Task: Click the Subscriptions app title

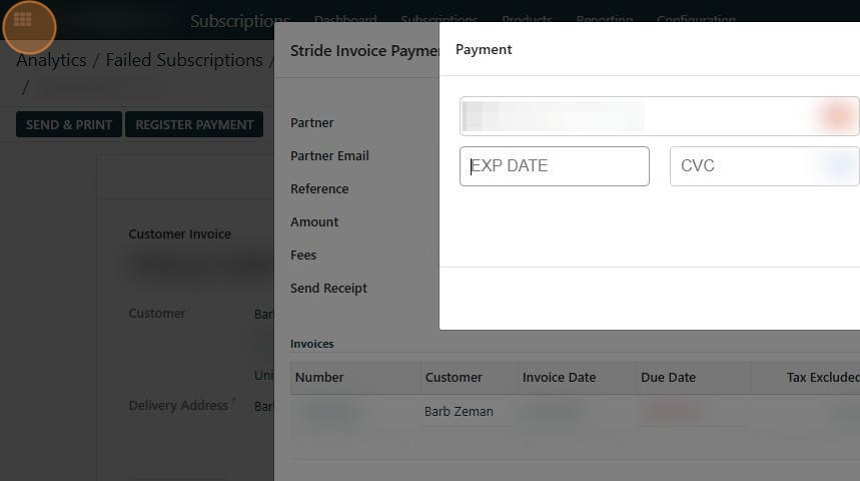Action: (x=239, y=20)
